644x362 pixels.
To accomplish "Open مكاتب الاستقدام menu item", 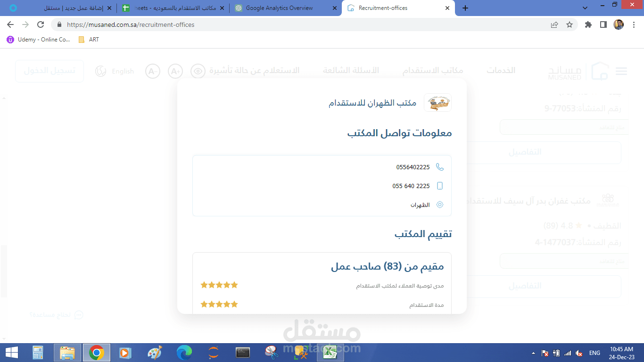I will 433,70.
